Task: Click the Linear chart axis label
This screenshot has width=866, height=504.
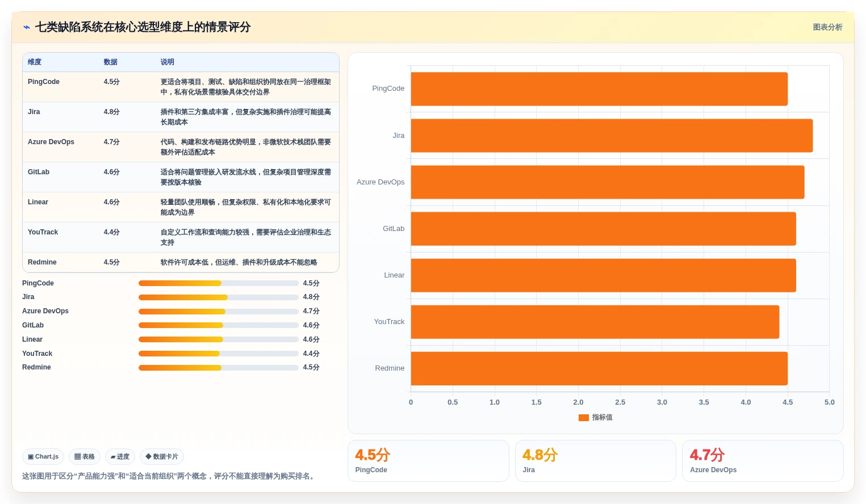Action: point(394,275)
